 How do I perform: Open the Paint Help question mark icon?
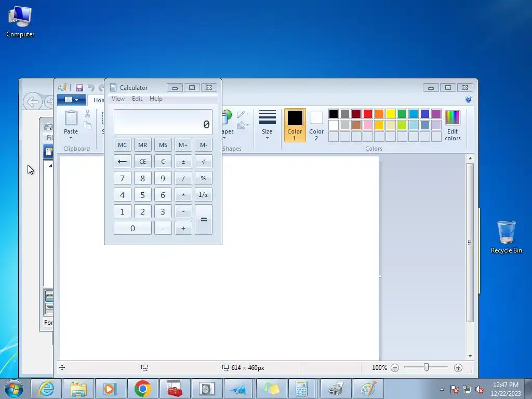[x=469, y=99]
